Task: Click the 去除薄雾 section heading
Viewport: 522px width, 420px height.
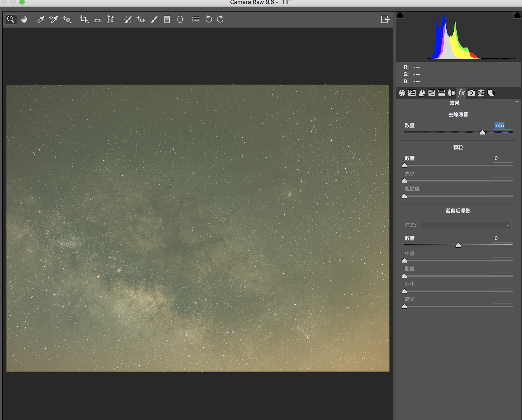Action: tap(458, 115)
